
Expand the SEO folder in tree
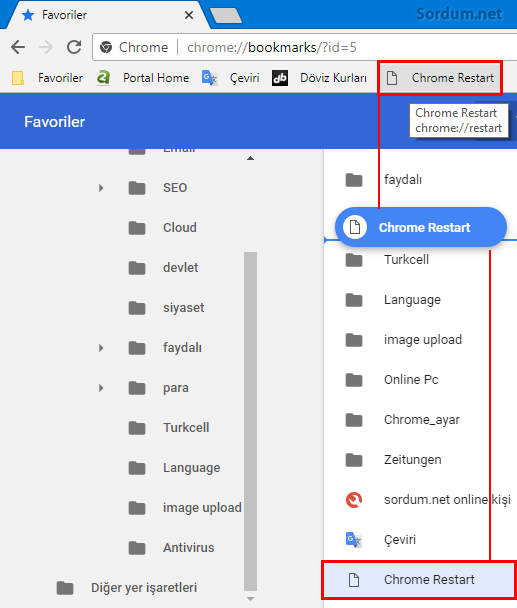[x=101, y=188]
